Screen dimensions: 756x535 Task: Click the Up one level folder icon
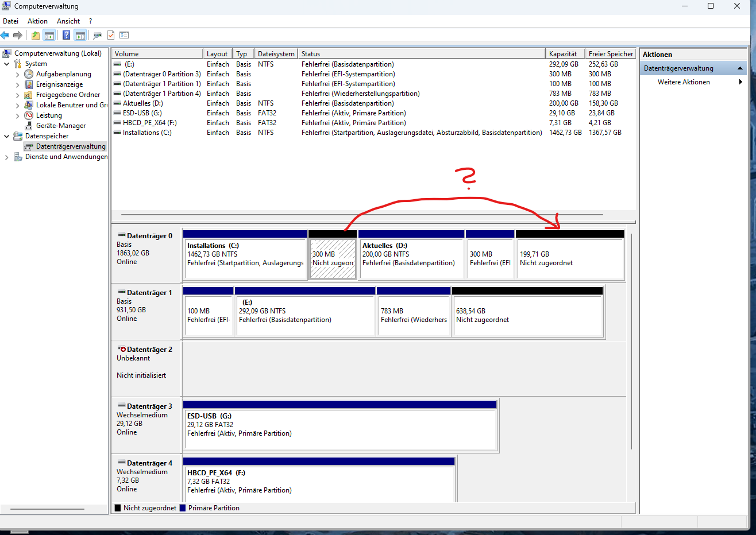36,35
